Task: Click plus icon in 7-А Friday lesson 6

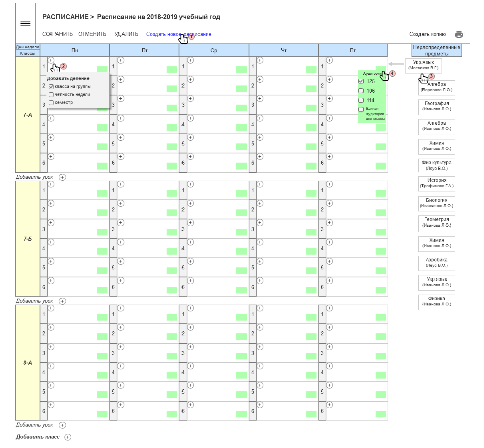Action: tap(329, 156)
